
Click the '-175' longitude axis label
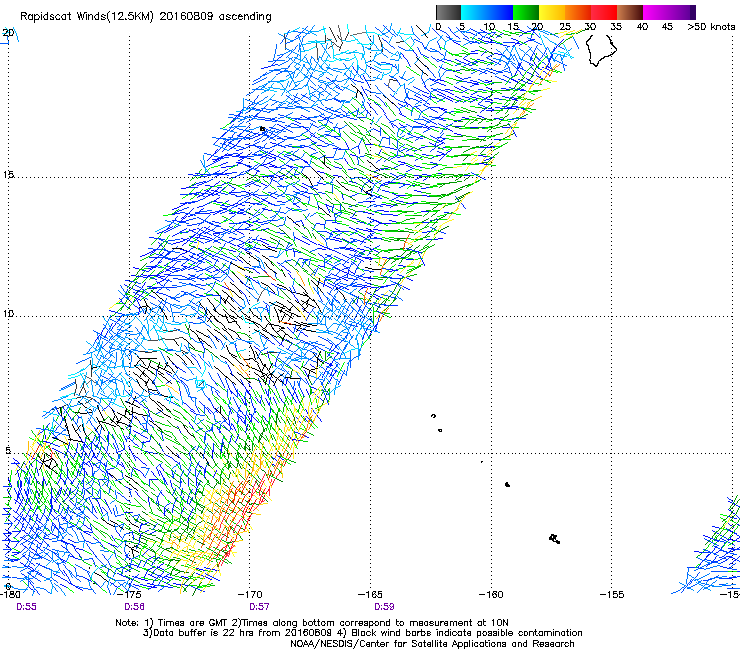pyautogui.click(x=130, y=594)
